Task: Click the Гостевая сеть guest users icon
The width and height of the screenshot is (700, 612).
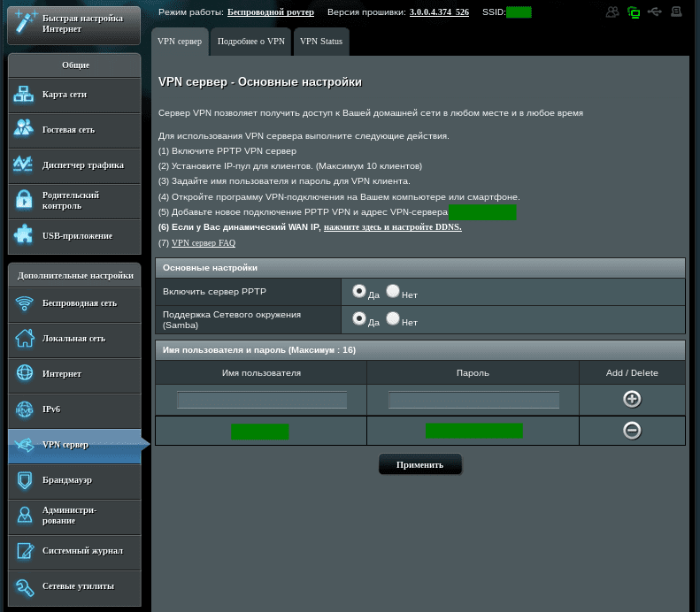Action: click(23, 127)
